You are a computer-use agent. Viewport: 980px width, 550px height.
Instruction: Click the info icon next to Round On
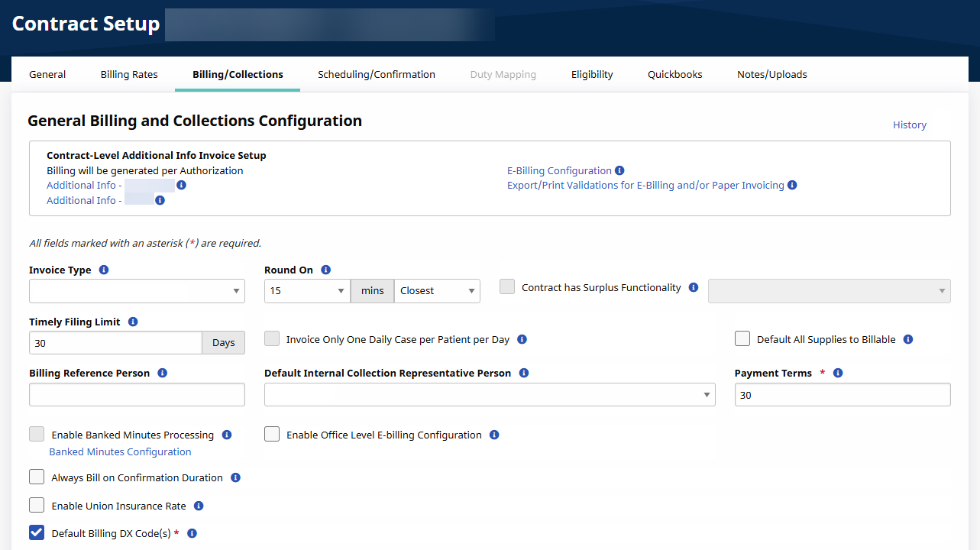325,270
